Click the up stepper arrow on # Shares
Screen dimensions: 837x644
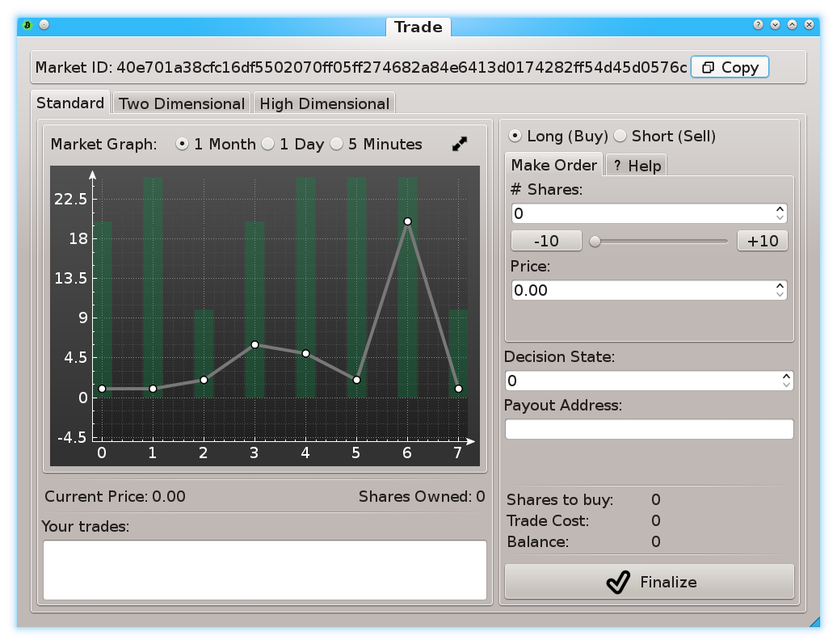[780, 208]
